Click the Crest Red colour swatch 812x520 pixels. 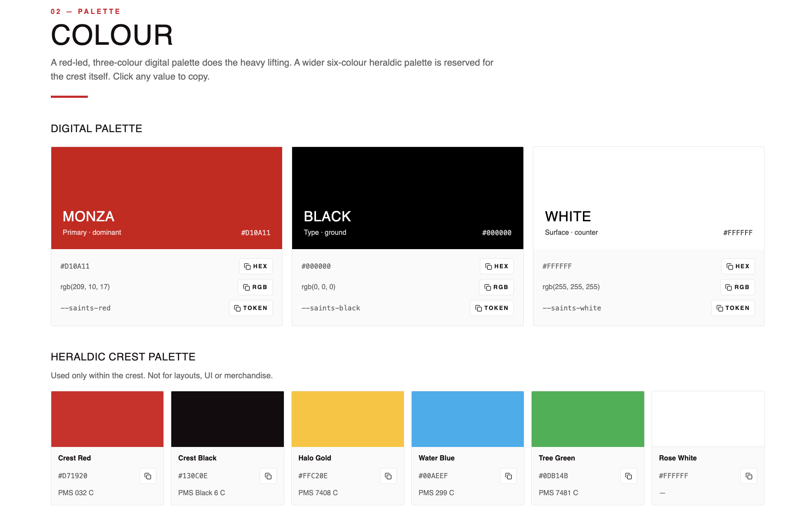coord(107,419)
